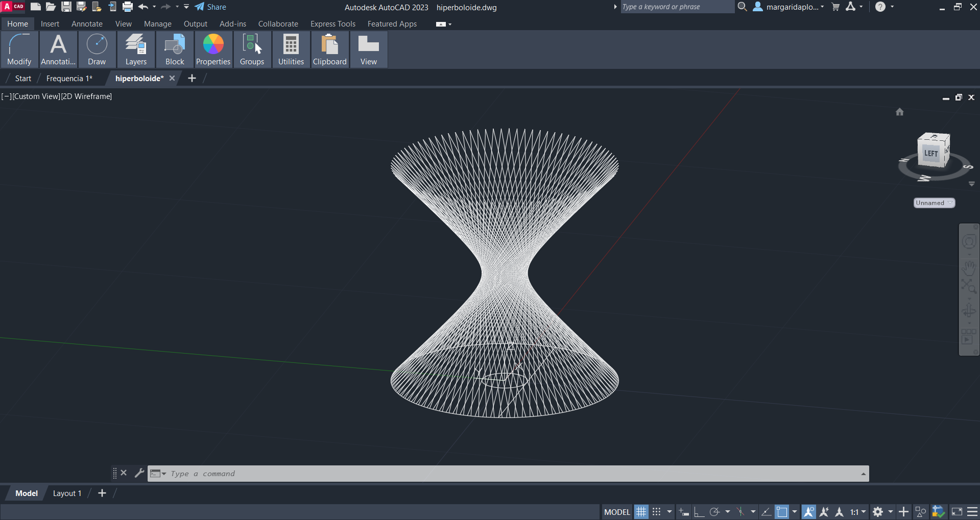Image resolution: width=980 pixels, height=520 pixels.
Task: Click the Share button
Action: 210,7
